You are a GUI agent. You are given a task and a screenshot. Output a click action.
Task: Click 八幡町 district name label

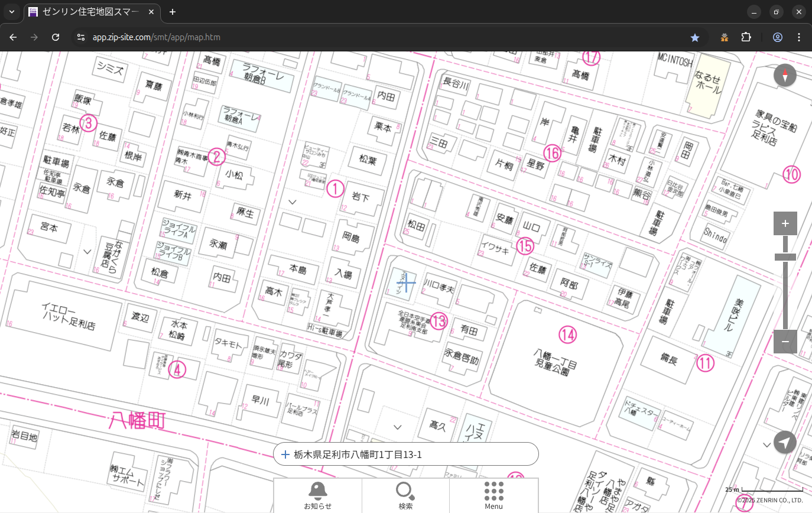[137, 421]
